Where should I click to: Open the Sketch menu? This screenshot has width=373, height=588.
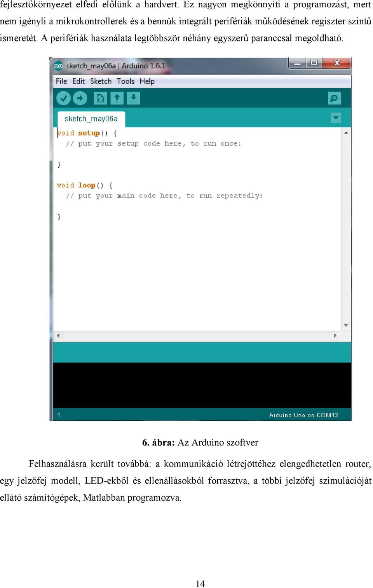point(101,81)
